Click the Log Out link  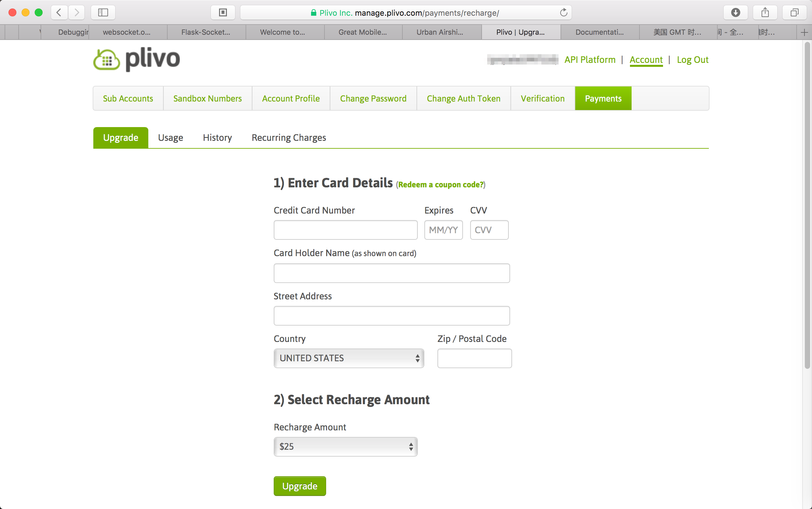pos(692,60)
